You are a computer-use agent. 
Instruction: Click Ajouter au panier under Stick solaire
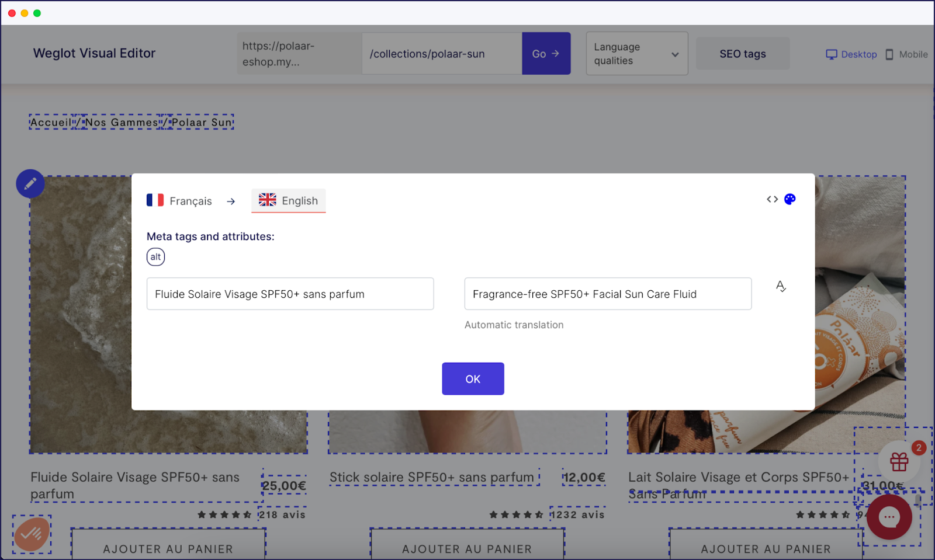[x=467, y=544]
